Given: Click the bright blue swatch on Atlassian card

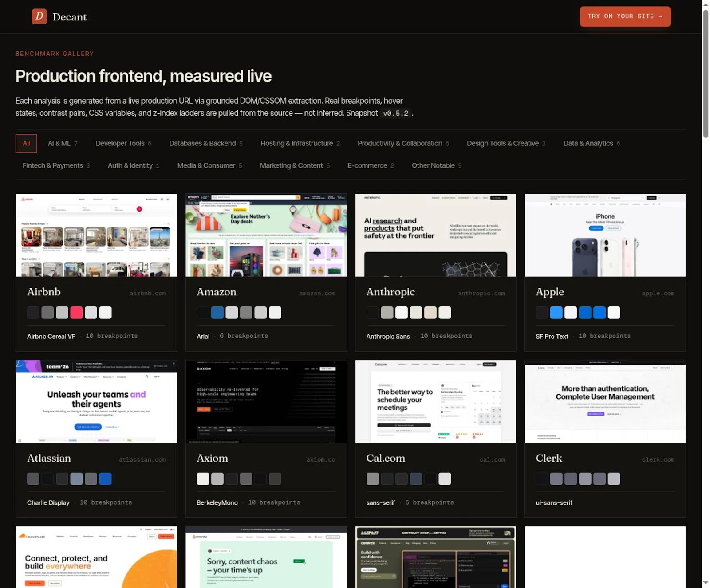Looking at the screenshot, I should pos(105,479).
